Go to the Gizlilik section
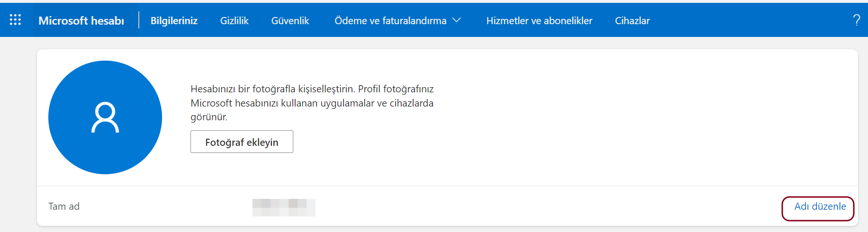The image size is (868, 232). pyautogui.click(x=234, y=20)
